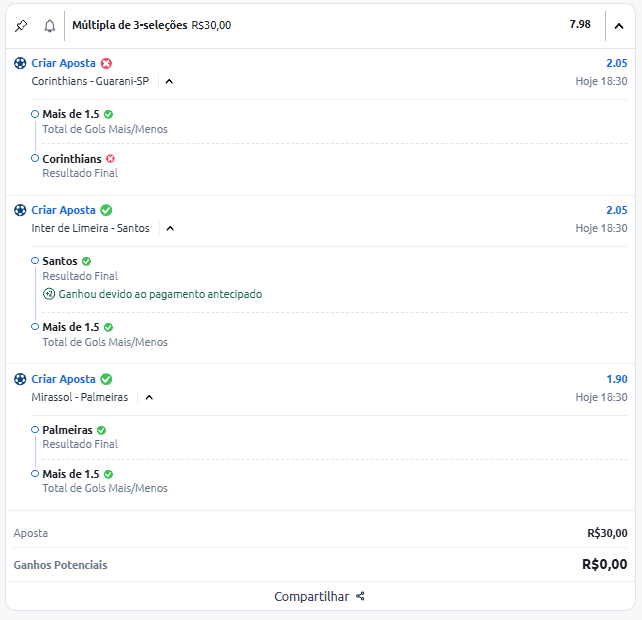This screenshot has height=620, width=642.
Task: Click green check next to Mirassol Criar Aposta
Action: point(106,379)
